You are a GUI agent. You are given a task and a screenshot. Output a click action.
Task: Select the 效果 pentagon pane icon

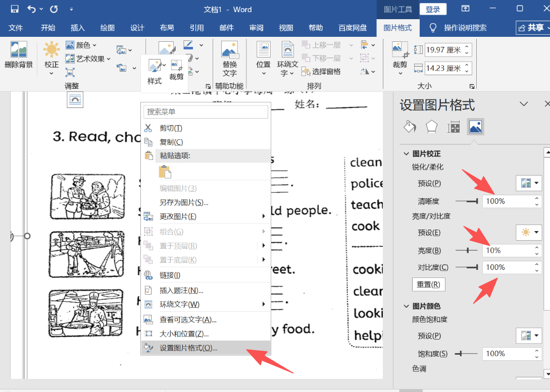click(x=431, y=127)
